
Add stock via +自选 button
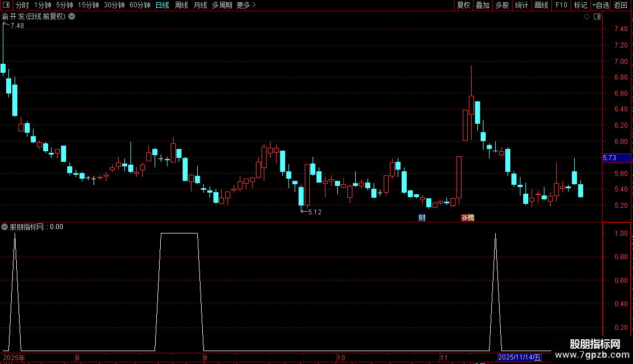[601, 5]
